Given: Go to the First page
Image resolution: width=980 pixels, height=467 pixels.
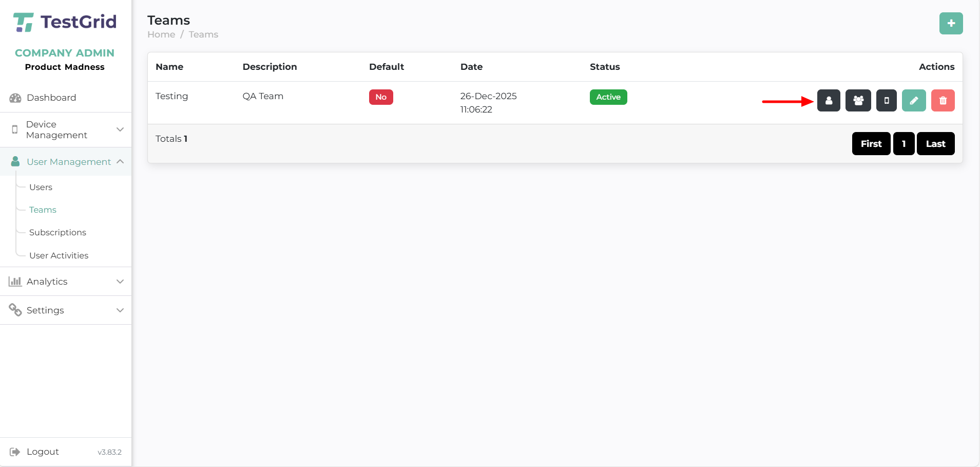Looking at the screenshot, I should coord(871,144).
